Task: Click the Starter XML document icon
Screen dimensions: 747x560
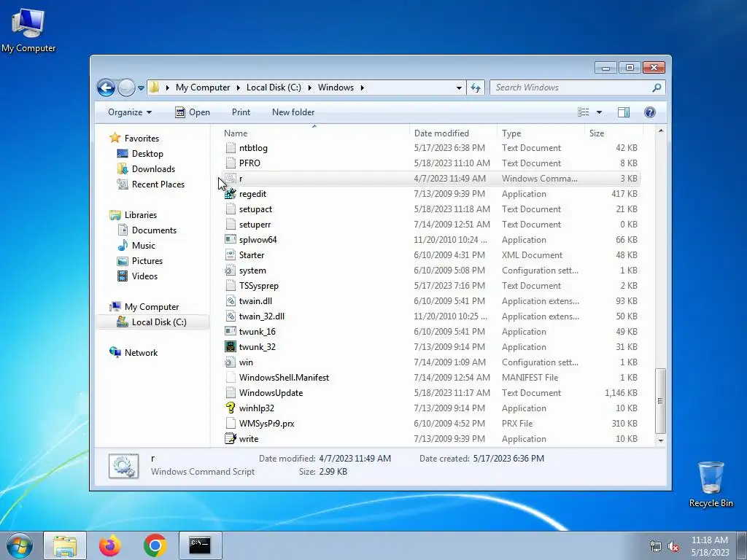Action: pos(231,254)
